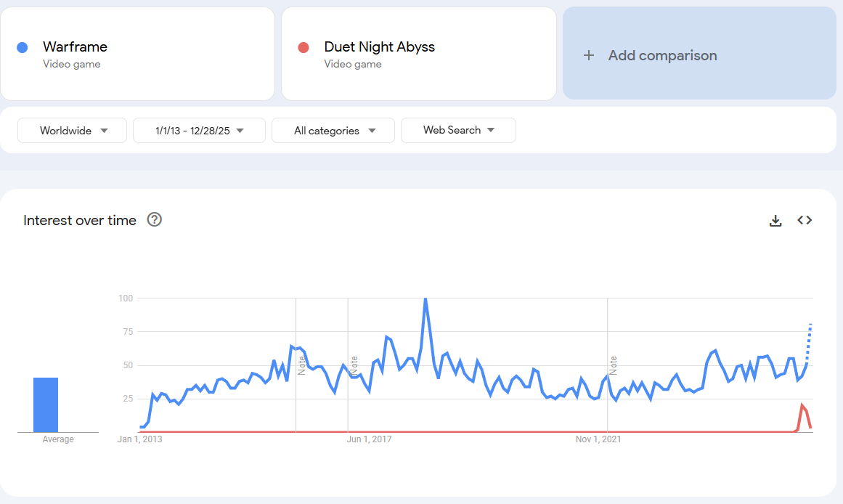Open the embed code icon
This screenshot has height=504, width=843.
(x=805, y=220)
